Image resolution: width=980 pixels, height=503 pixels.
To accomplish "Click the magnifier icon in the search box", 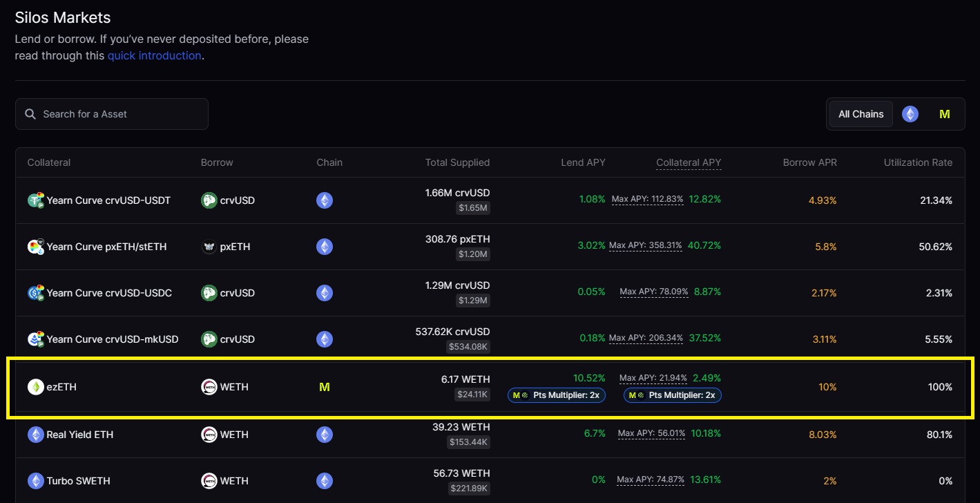I will (x=30, y=114).
